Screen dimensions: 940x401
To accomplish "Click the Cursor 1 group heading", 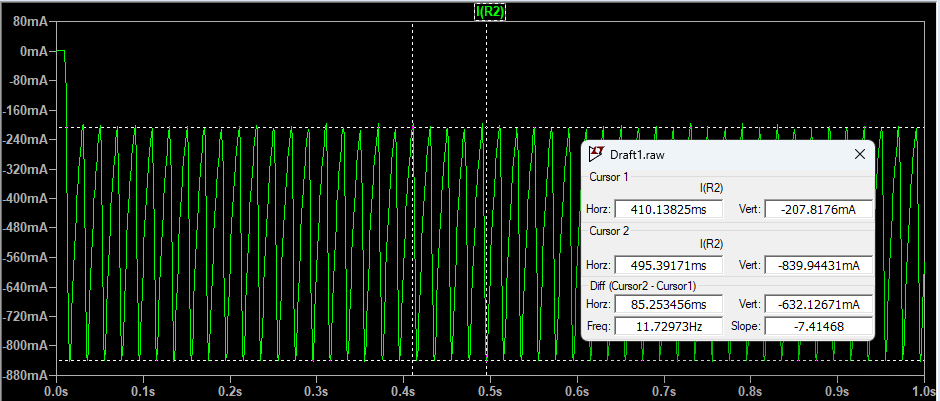I will [609, 177].
